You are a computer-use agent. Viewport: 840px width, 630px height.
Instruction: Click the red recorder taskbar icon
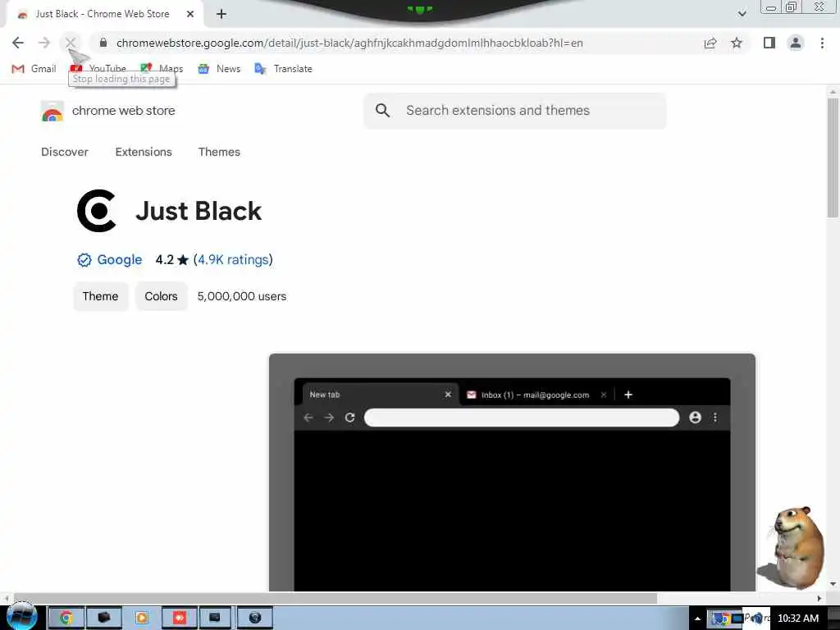tap(179, 618)
